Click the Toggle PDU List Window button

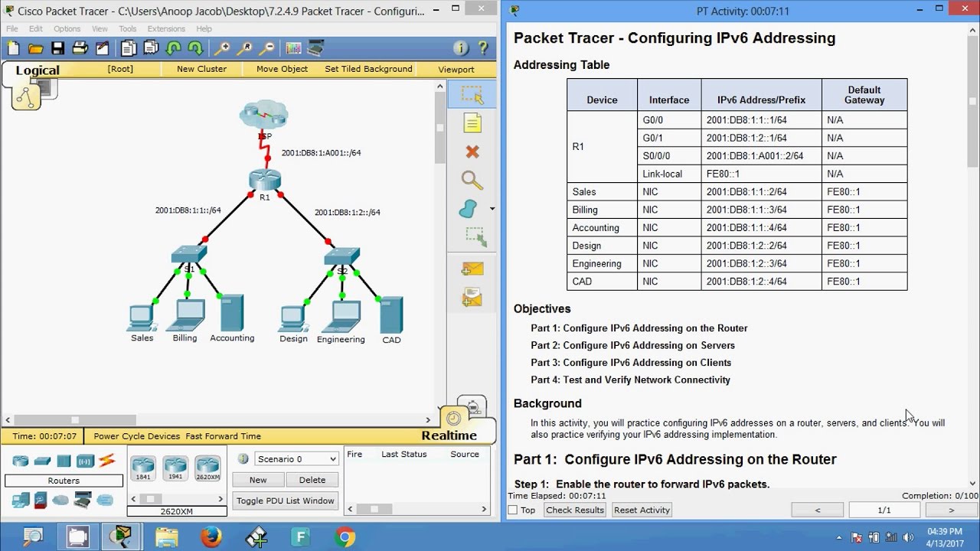coord(285,500)
